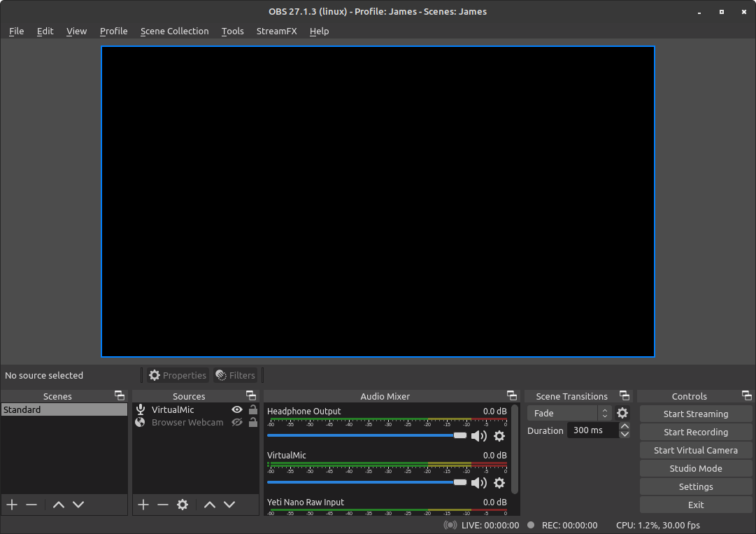Open the Fade transition dropdown

(x=569, y=413)
